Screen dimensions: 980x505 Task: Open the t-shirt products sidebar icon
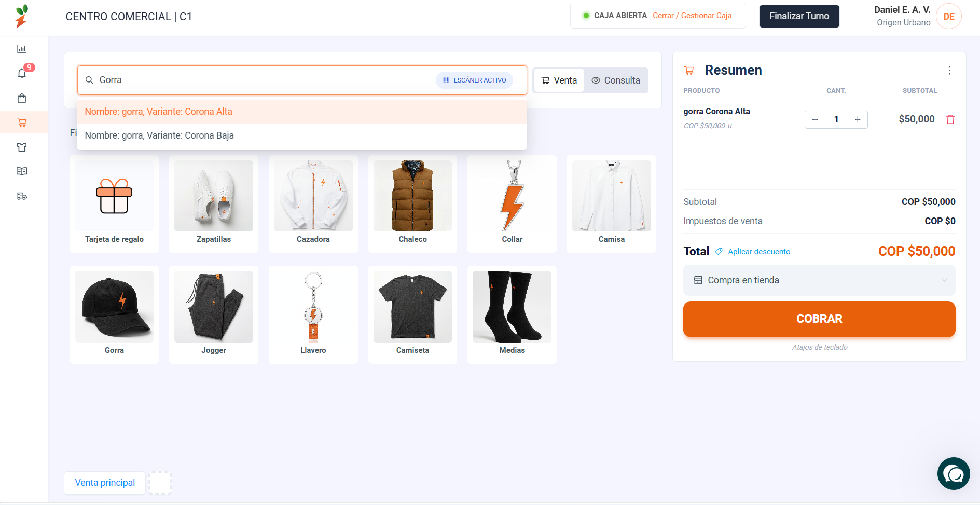coord(22,147)
